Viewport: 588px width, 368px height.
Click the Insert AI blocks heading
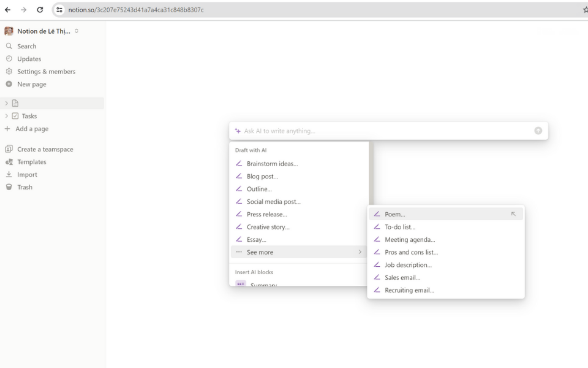point(254,272)
